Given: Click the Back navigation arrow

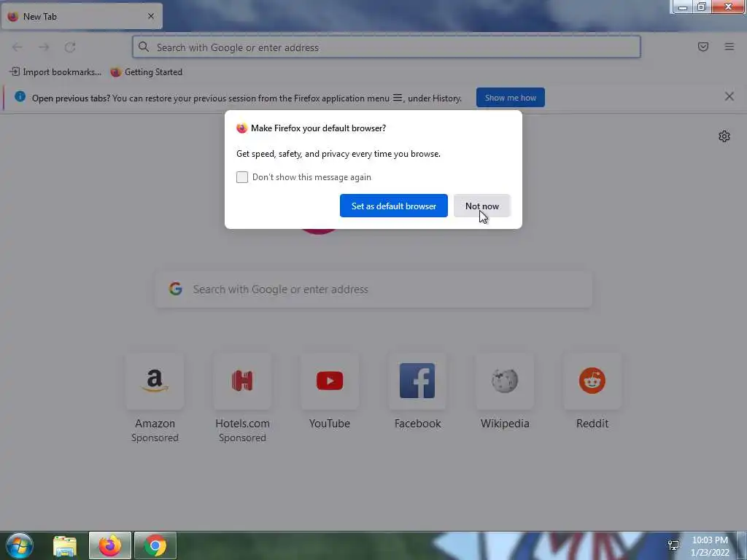Looking at the screenshot, I should click(x=18, y=47).
